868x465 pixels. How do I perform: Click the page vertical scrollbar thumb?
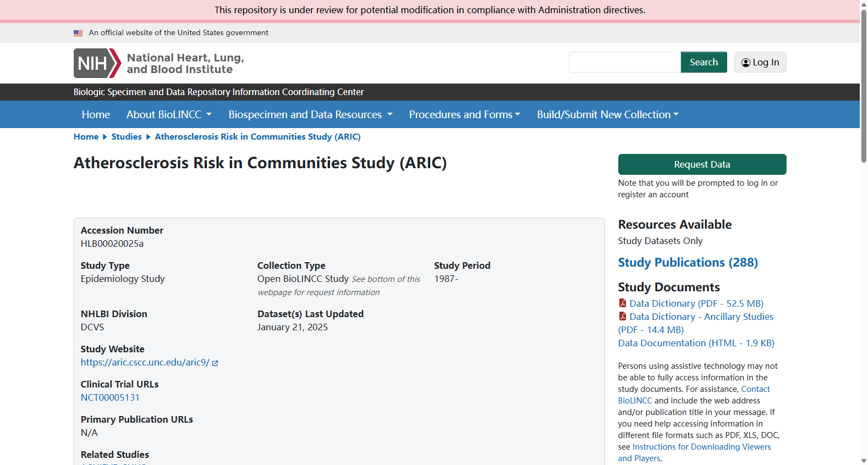coord(864,86)
